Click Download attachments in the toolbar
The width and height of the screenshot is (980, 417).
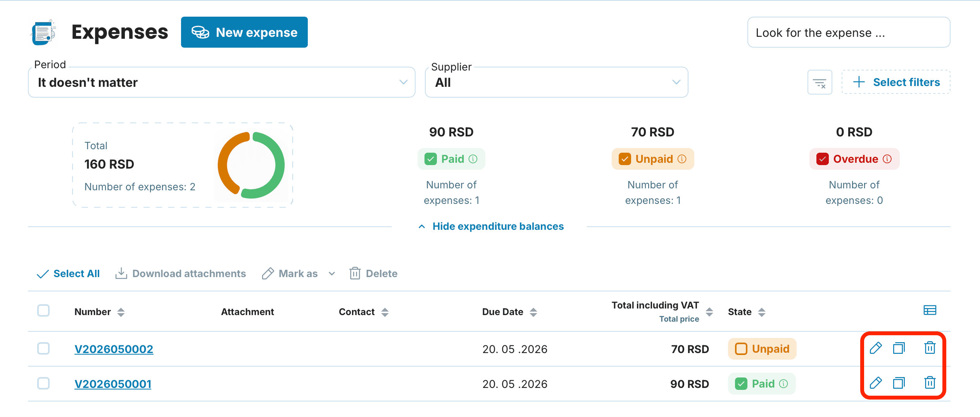(x=181, y=274)
